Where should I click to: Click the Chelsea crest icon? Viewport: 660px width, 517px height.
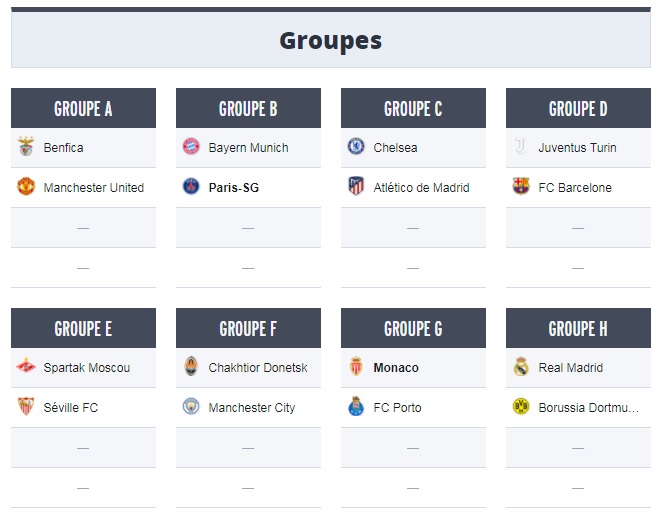[356, 147]
